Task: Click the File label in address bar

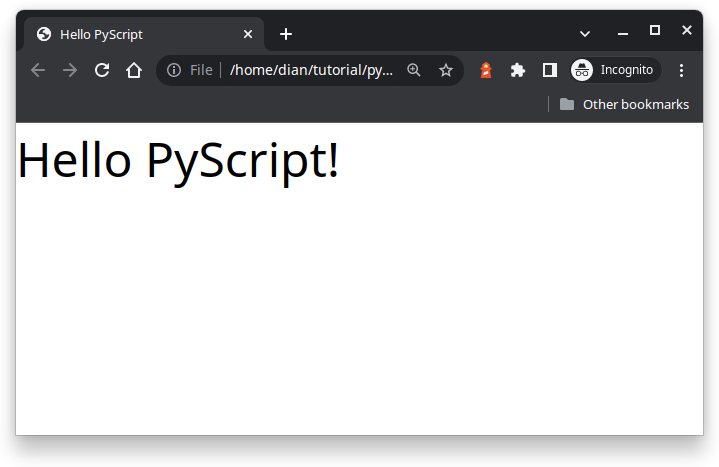Action: pyautogui.click(x=201, y=70)
